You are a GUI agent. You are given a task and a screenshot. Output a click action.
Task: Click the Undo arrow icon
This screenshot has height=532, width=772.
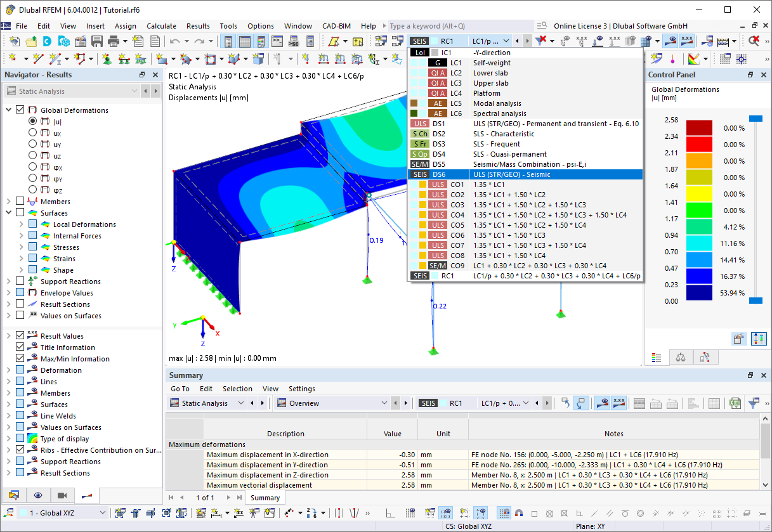tap(174, 41)
